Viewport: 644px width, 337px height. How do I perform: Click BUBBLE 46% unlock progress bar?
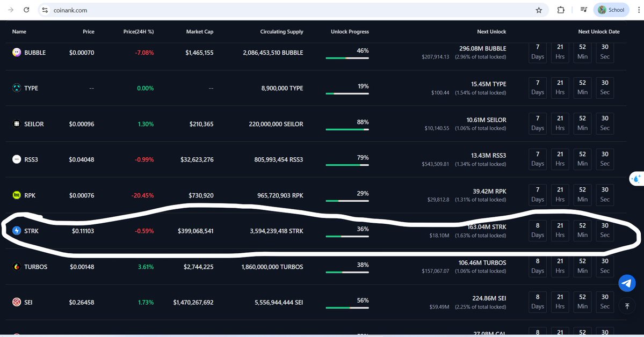(x=347, y=58)
